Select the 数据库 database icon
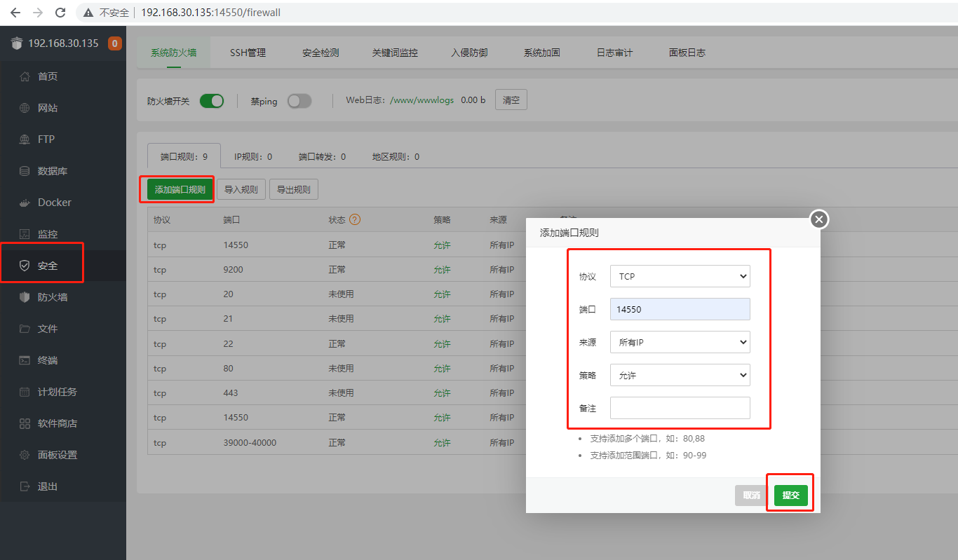 coord(25,171)
